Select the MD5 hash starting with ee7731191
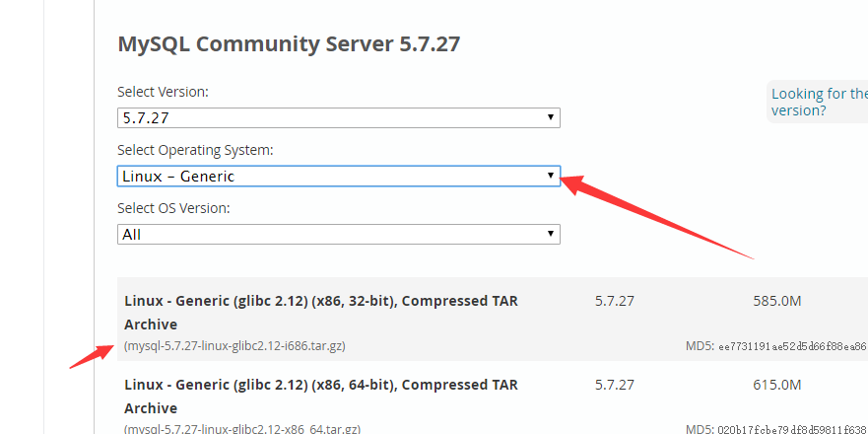This screenshot has height=434, width=868. point(793,347)
